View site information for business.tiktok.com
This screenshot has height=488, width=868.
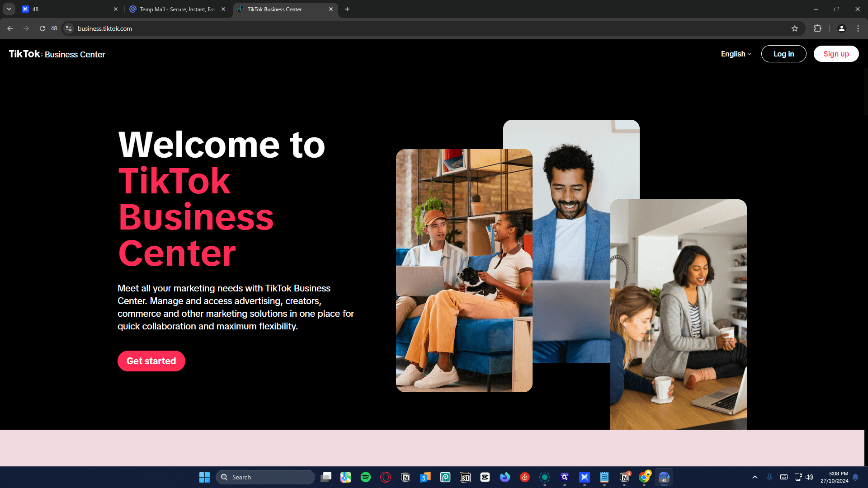coord(69,28)
